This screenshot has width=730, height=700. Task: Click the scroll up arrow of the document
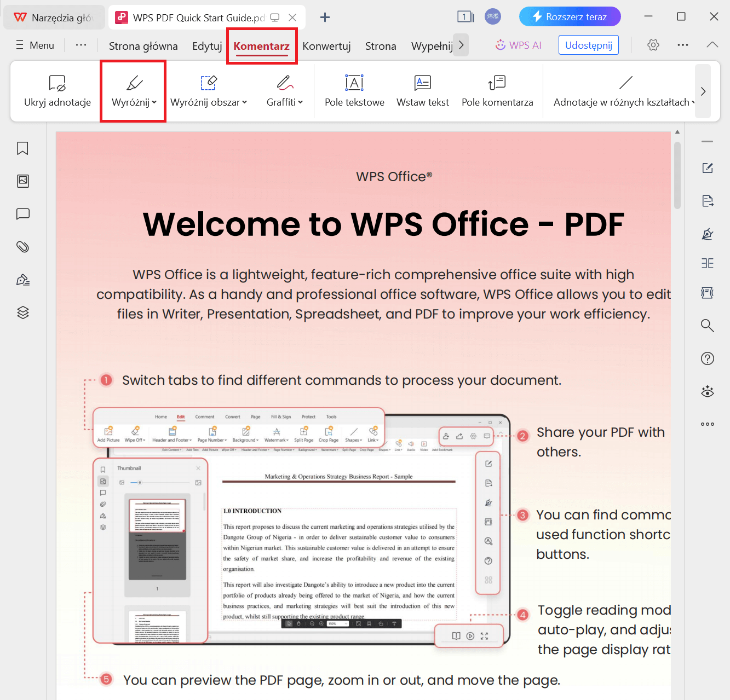click(677, 132)
